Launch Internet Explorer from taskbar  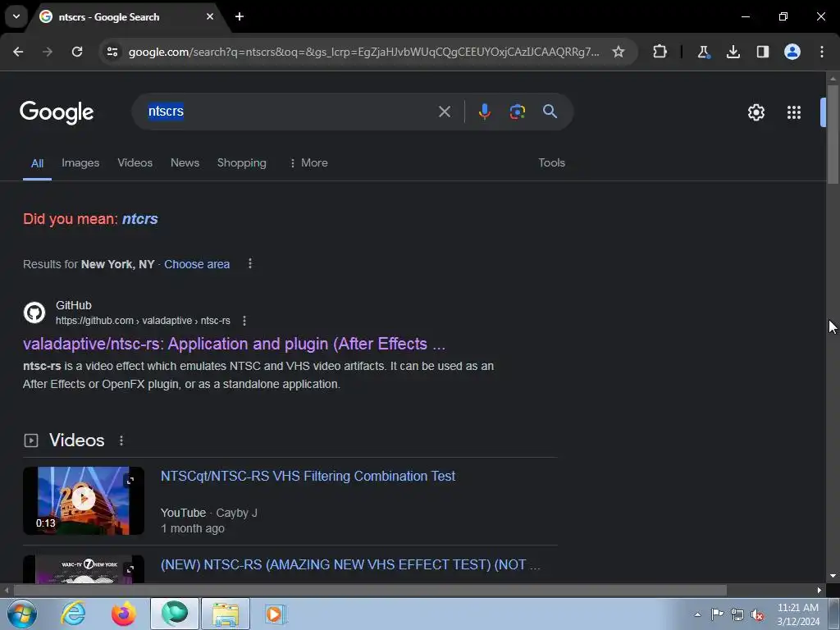point(73,614)
